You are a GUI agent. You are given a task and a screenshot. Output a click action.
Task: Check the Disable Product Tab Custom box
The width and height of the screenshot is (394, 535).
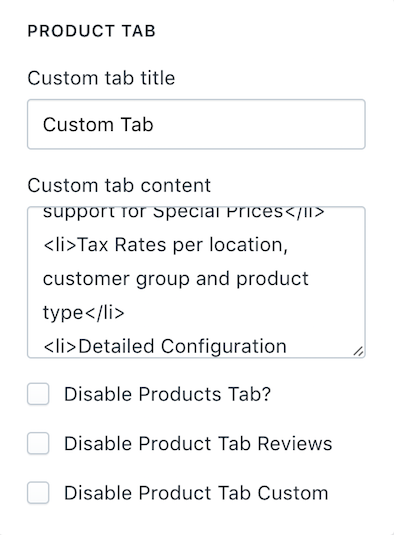click(38, 493)
